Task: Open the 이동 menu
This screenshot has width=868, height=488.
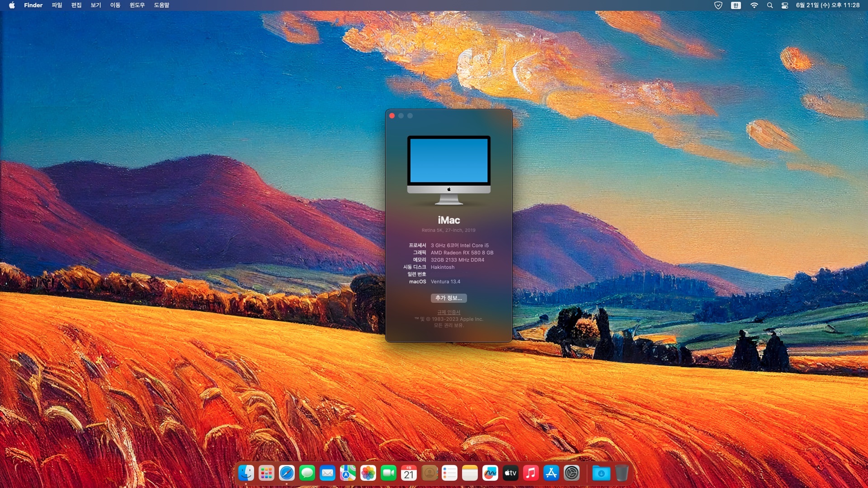Action: [115, 5]
